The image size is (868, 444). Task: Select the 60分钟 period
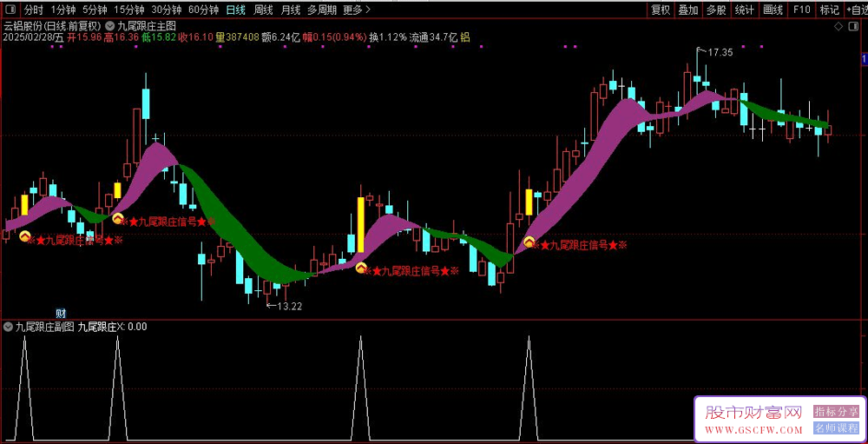tap(203, 10)
